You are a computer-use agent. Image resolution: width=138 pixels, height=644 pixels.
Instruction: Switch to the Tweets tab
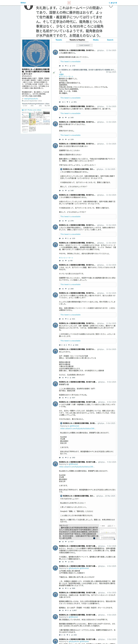pyautogui.click(x=59, y=40)
